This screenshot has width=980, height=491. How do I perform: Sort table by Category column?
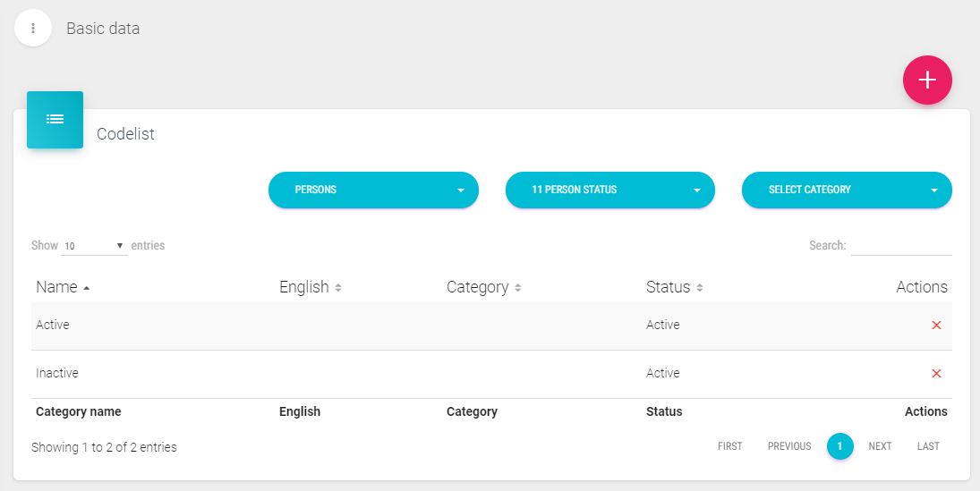coord(518,288)
